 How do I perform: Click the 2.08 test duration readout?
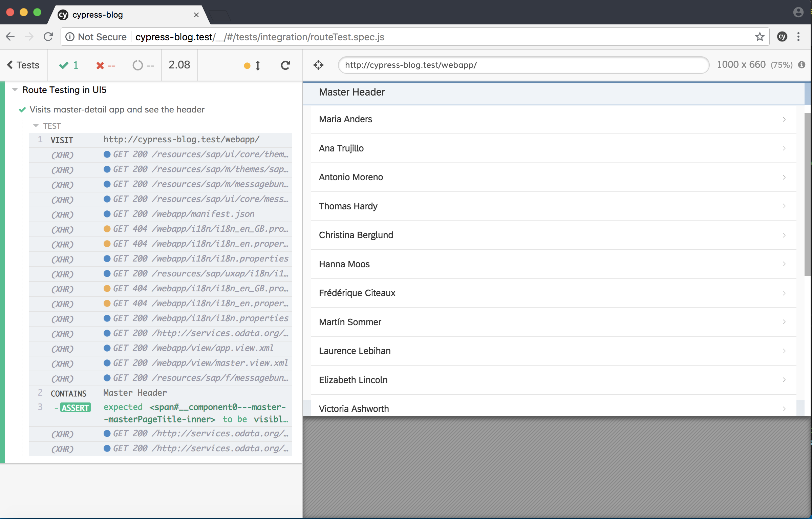179,65
